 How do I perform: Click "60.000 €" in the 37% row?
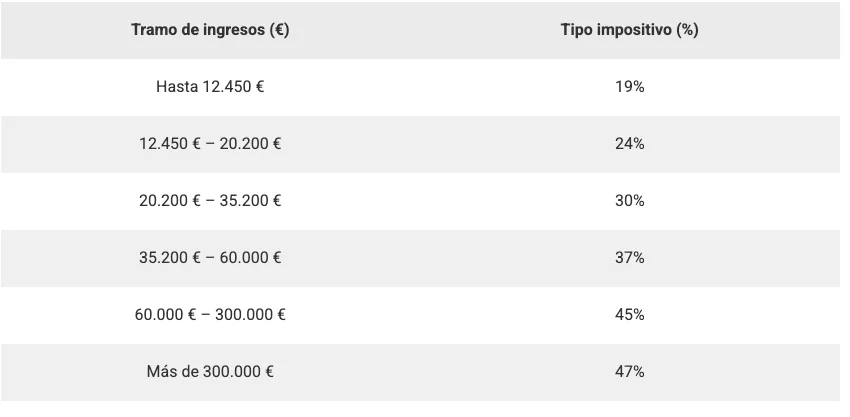point(250,258)
